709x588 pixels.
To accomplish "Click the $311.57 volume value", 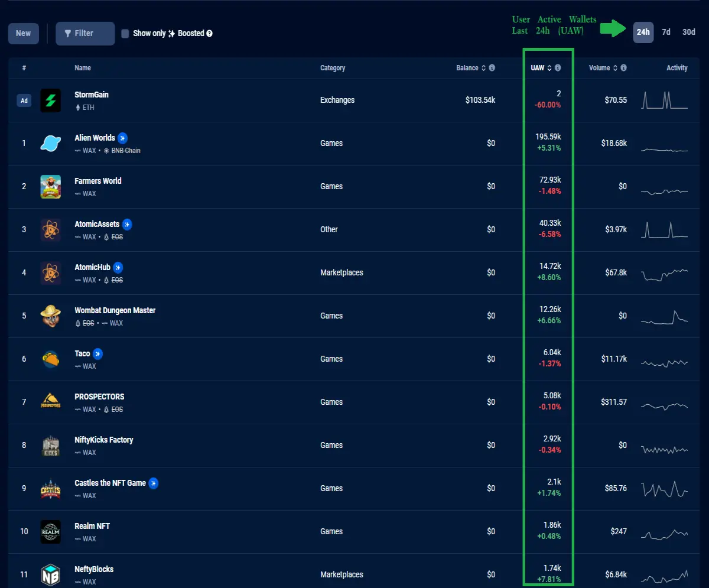I will (614, 402).
